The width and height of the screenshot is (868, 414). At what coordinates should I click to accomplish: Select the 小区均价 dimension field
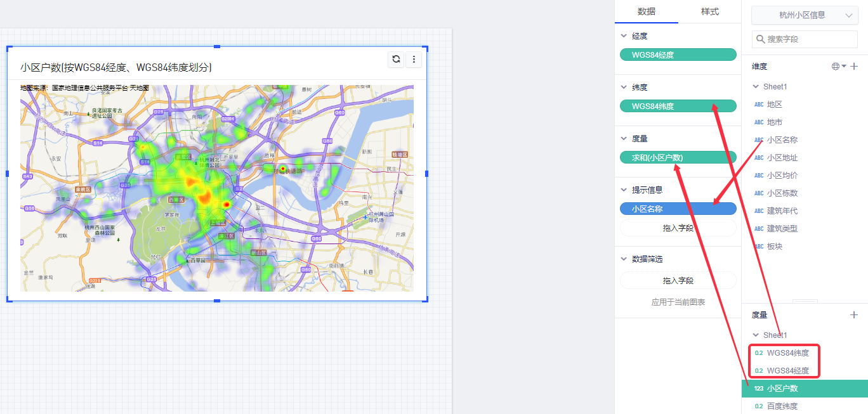[x=782, y=176]
